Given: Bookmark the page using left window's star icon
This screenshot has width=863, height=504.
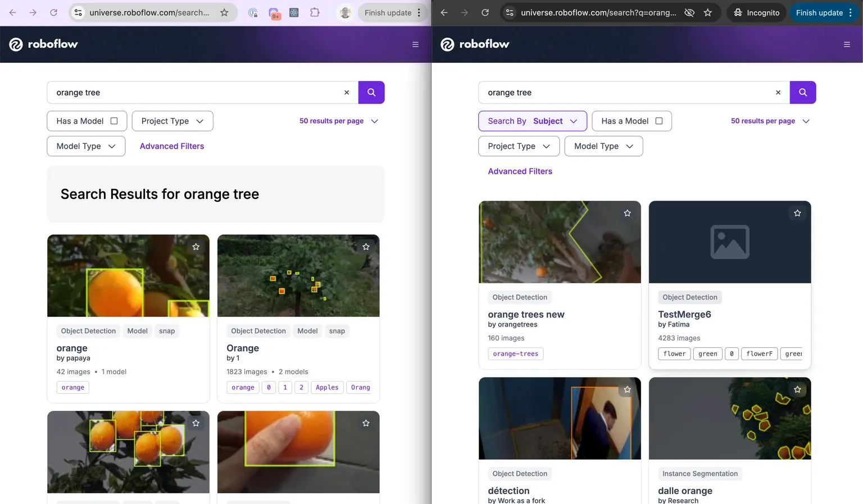Looking at the screenshot, I should (x=224, y=12).
